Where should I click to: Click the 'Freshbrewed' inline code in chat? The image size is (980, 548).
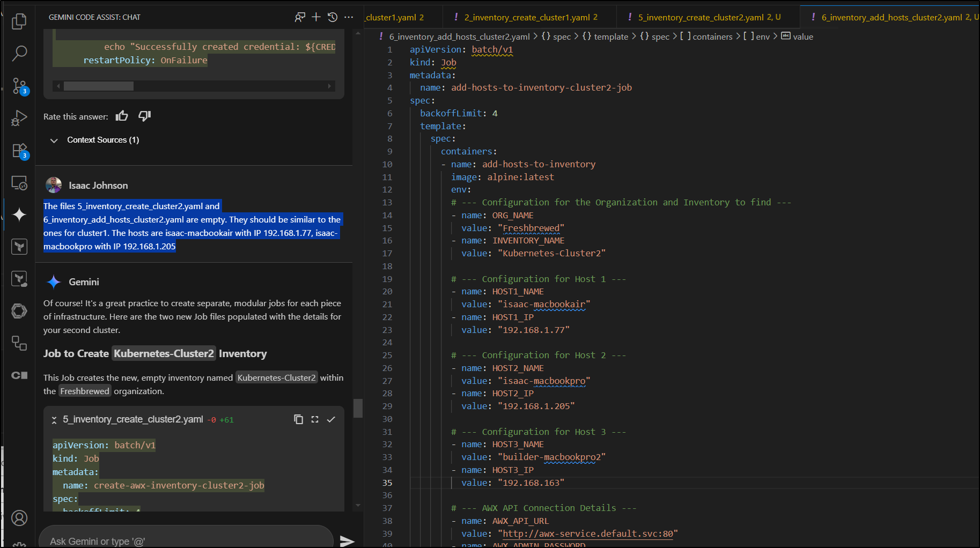[x=85, y=391]
